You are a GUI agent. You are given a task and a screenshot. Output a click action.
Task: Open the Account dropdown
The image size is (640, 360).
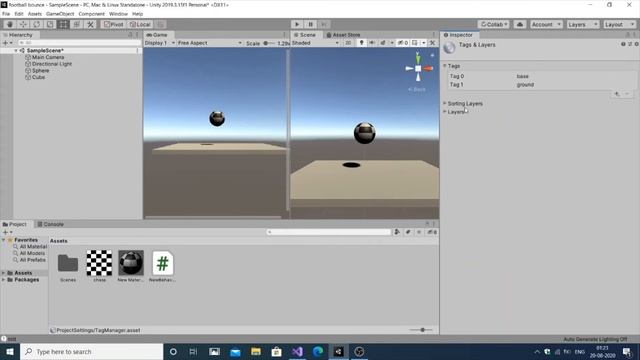pos(546,24)
